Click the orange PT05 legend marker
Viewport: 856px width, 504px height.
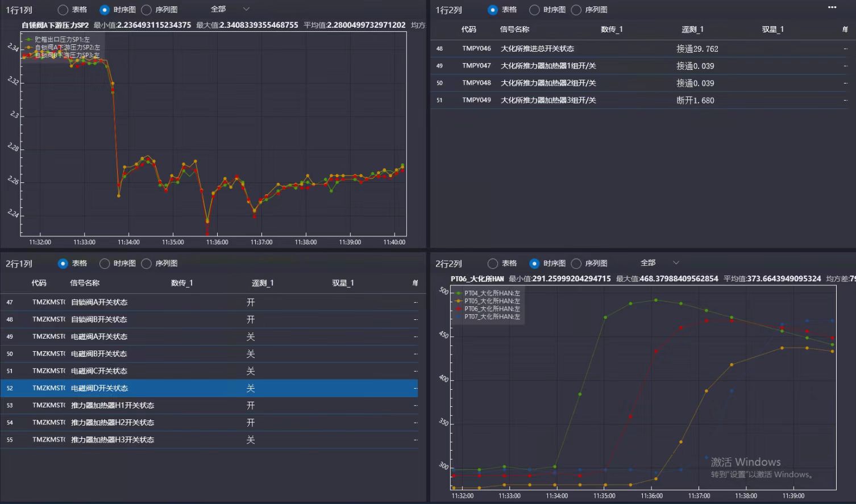point(459,301)
